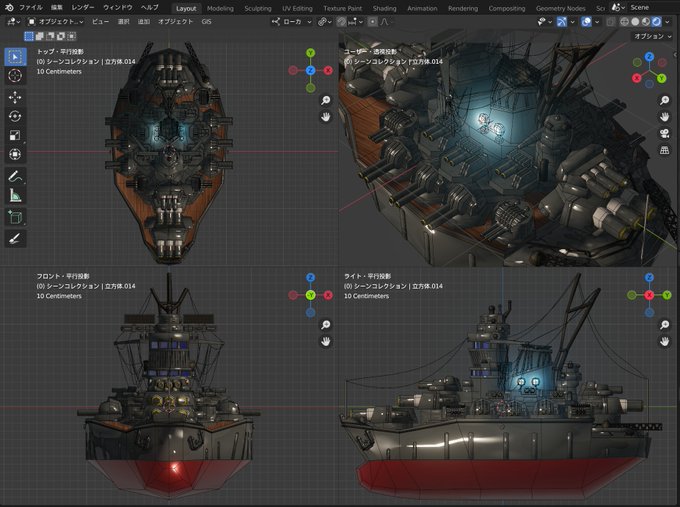
Task: Toggle viewport gizmos display
Action: [x=562, y=22]
